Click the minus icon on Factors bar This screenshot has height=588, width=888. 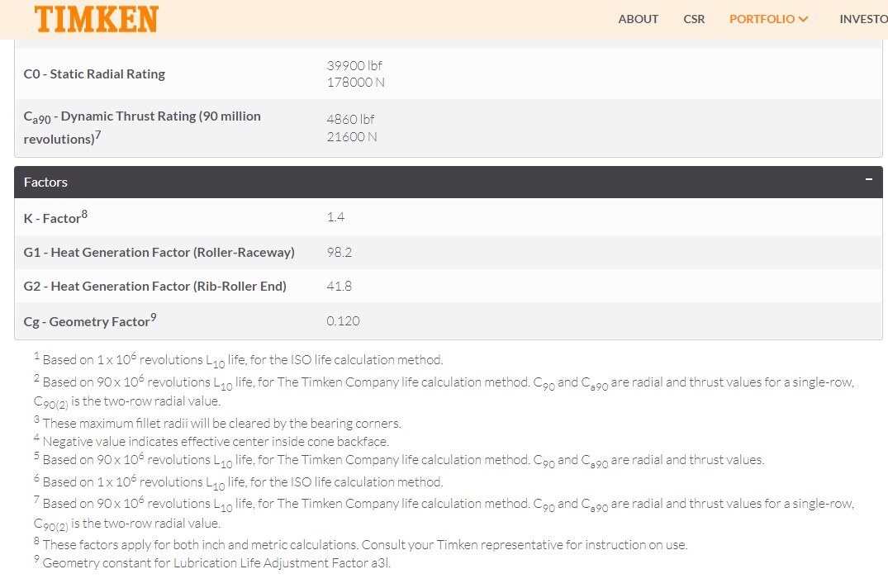[x=869, y=179]
